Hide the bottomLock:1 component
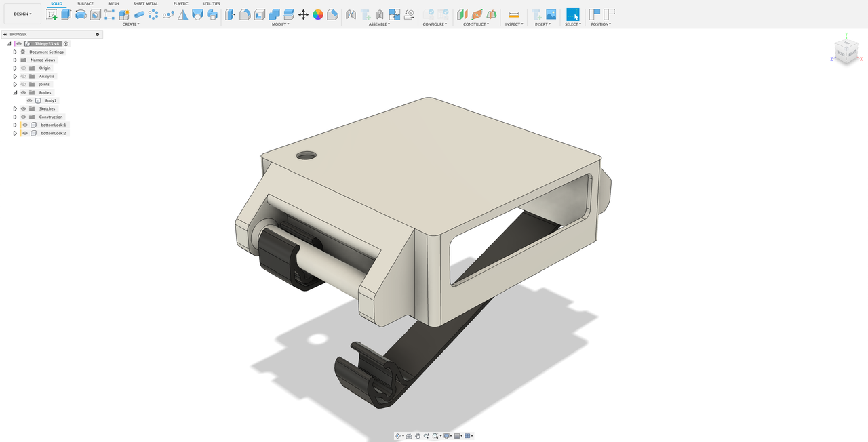The image size is (868, 442). coord(25,125)
